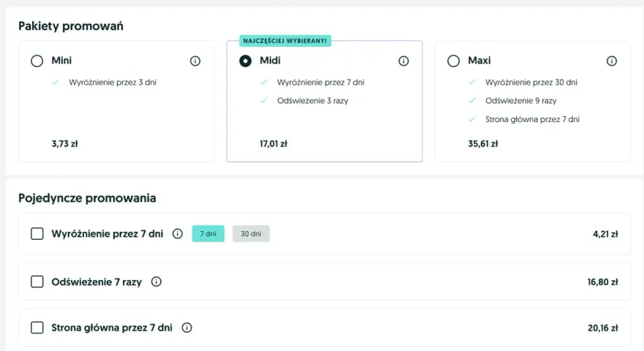Viewport: 644px width, 351px height.
Task: Select the Mini package radio button
Action: (37, 61)
